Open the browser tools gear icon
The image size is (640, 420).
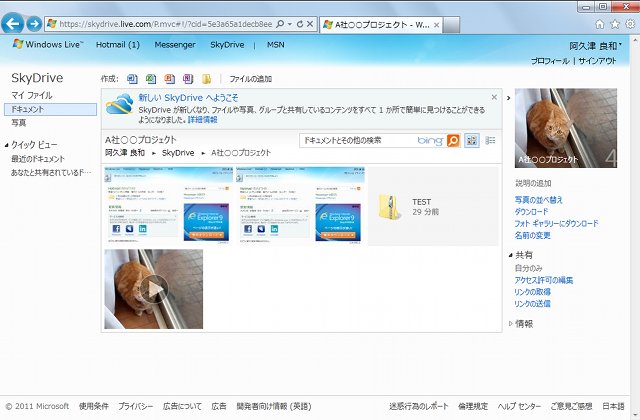click(x=630, y=24)
